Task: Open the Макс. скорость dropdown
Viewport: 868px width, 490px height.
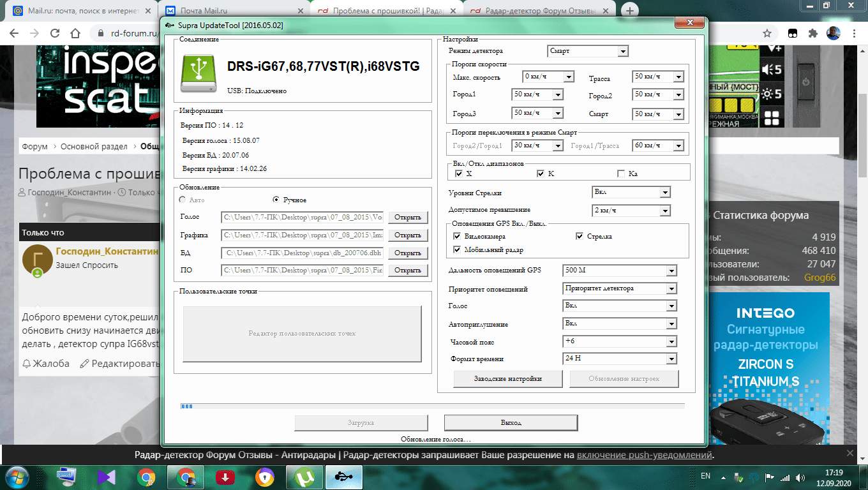Action: pyautogui.click(x=548, y=77)
